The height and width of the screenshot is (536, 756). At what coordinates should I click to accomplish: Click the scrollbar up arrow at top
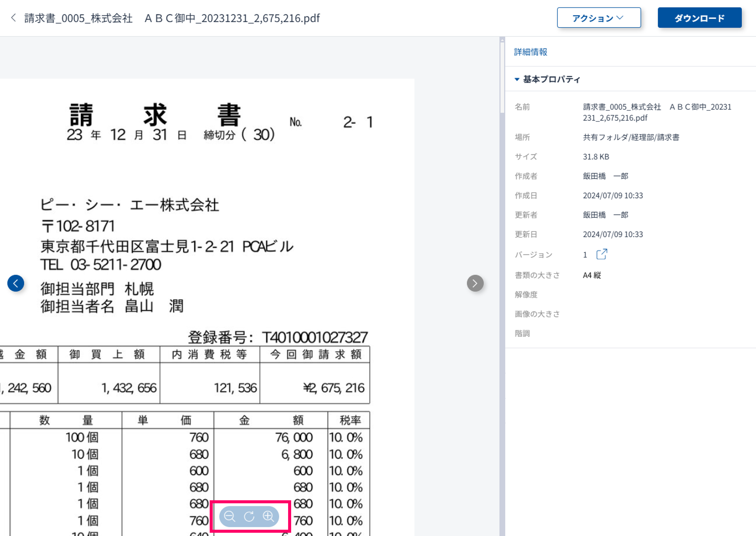(x=502, y=40)
